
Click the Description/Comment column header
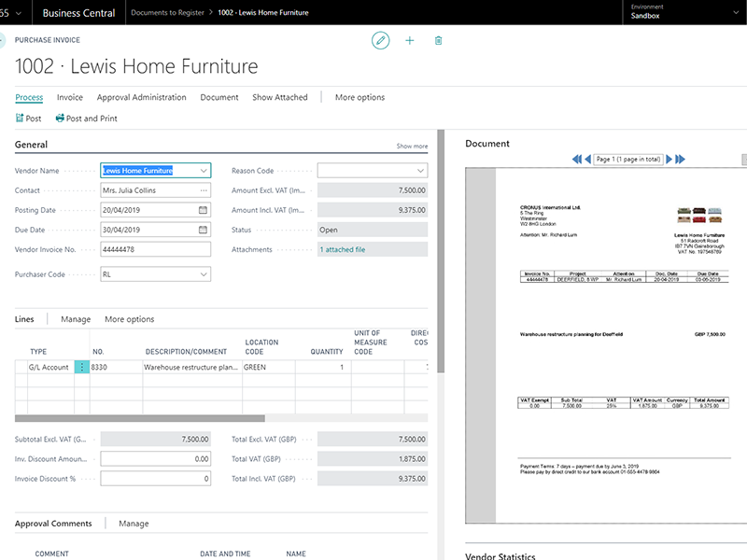point(186,352)
